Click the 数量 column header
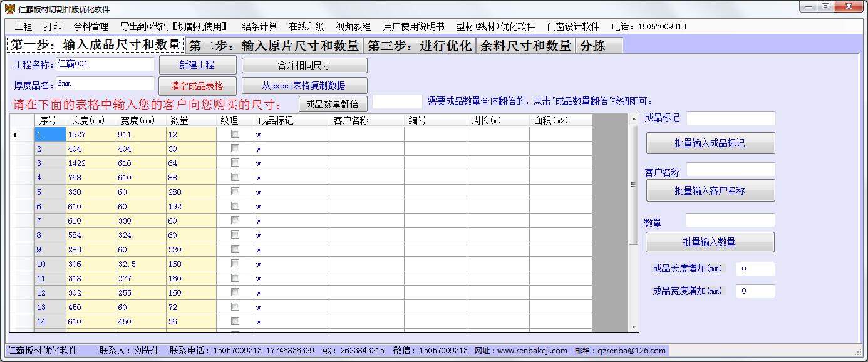Screen dimensions: 868x362 pos(191,120)
